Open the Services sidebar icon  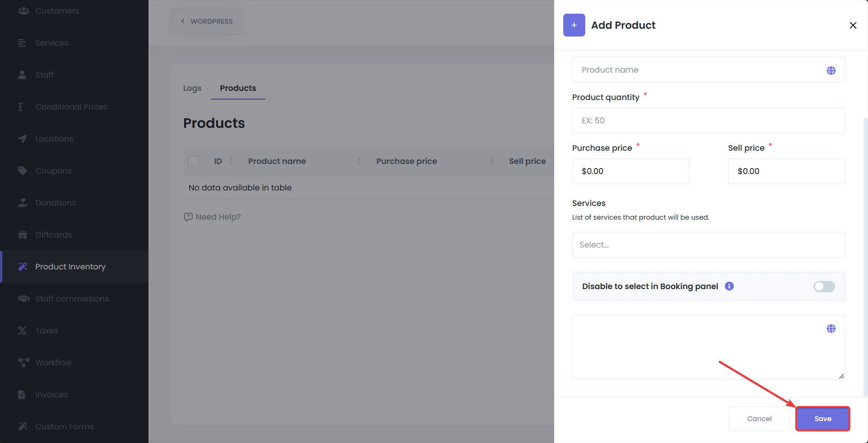(x=22, y=43)
